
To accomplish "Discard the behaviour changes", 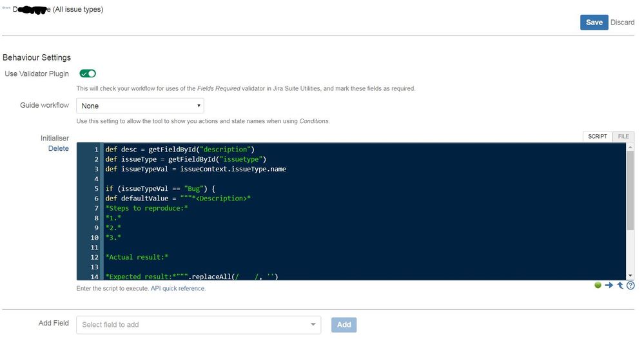I will coord(622,23).
